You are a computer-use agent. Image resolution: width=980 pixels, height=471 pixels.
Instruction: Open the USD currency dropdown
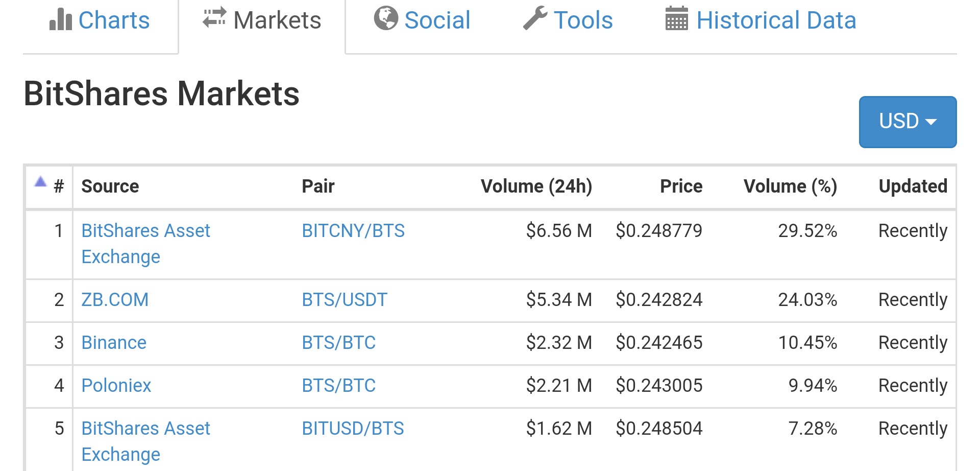[x=908, y=122]
